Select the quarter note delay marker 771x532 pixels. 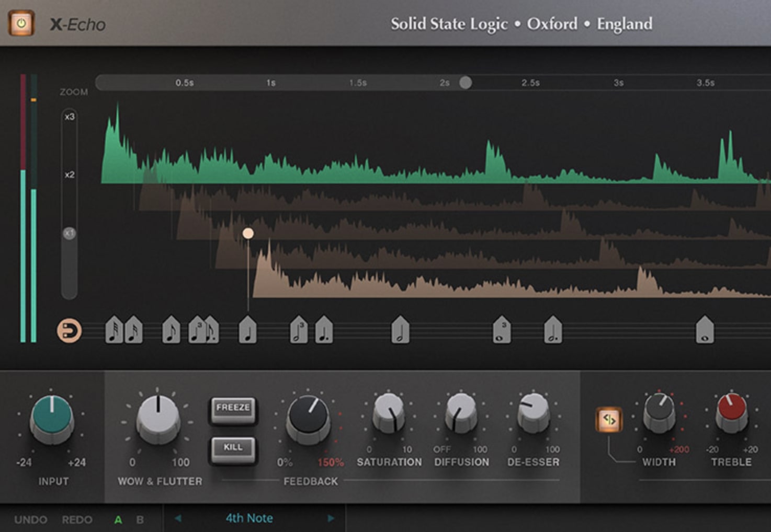(247, 330)
